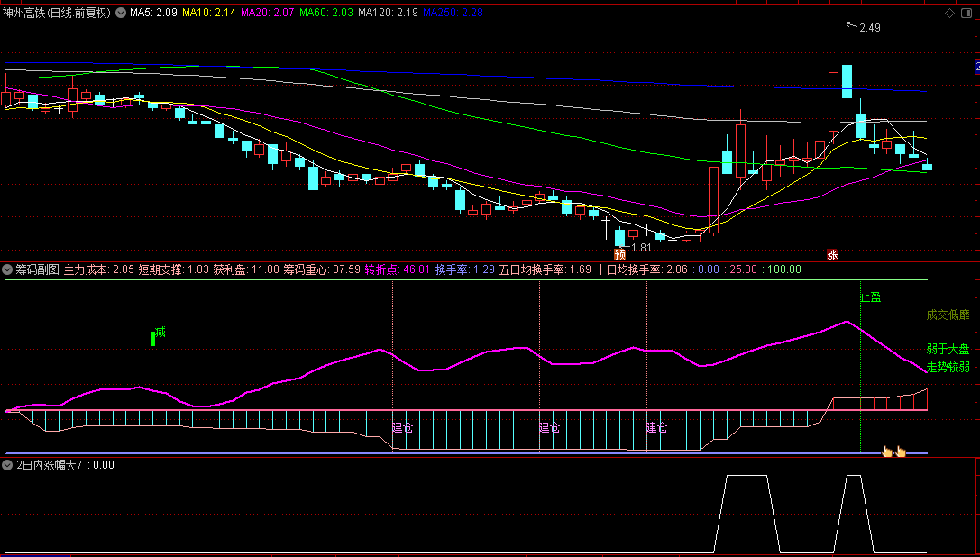The image size is (980, 557).
Task: Click the 五日均换手率: 1.69 value
Action: [545, 270]
